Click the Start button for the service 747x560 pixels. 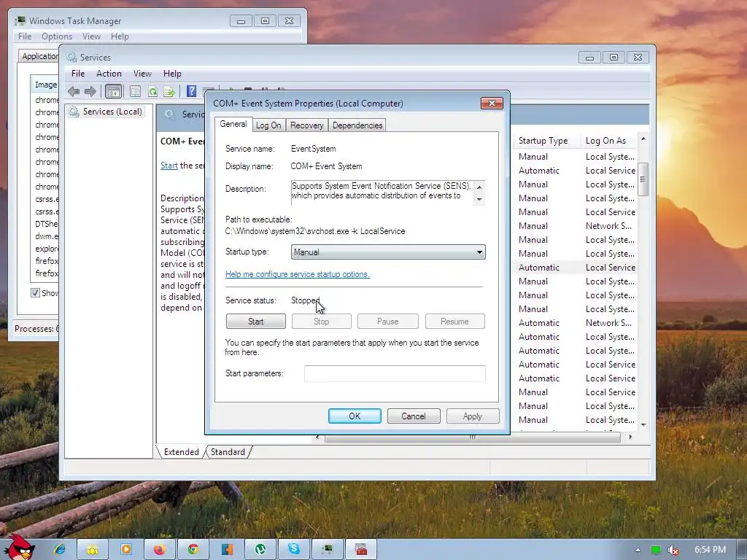pos(256,322)
